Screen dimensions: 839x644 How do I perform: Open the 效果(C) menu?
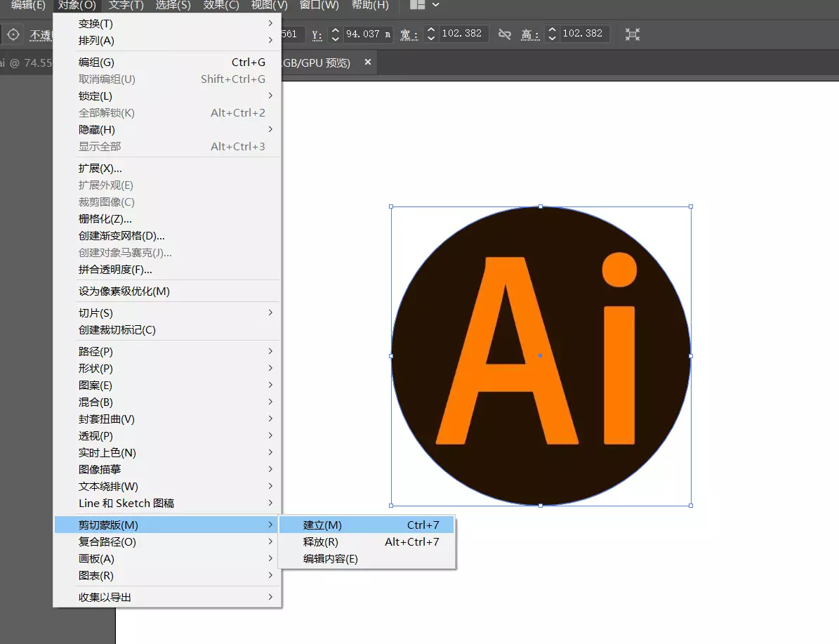[220, 6]
